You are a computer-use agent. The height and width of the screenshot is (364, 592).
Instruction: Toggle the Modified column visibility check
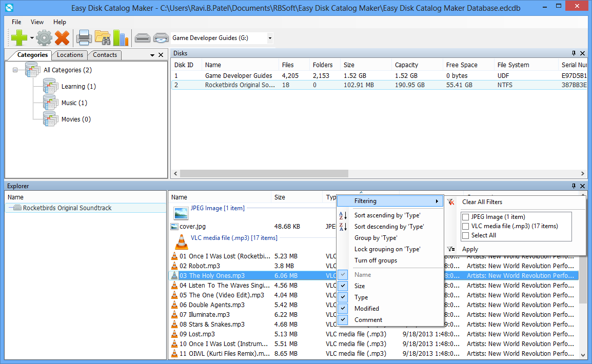click(x=343, y=309)
